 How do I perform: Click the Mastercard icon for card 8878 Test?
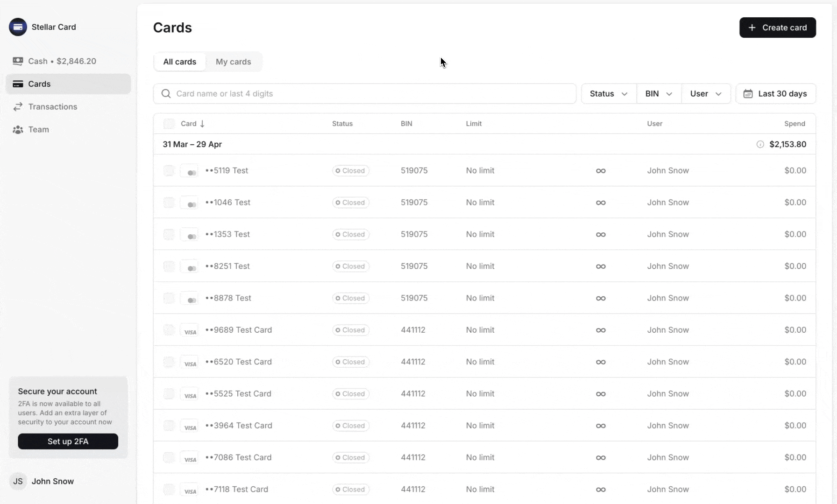click(189, 298)
